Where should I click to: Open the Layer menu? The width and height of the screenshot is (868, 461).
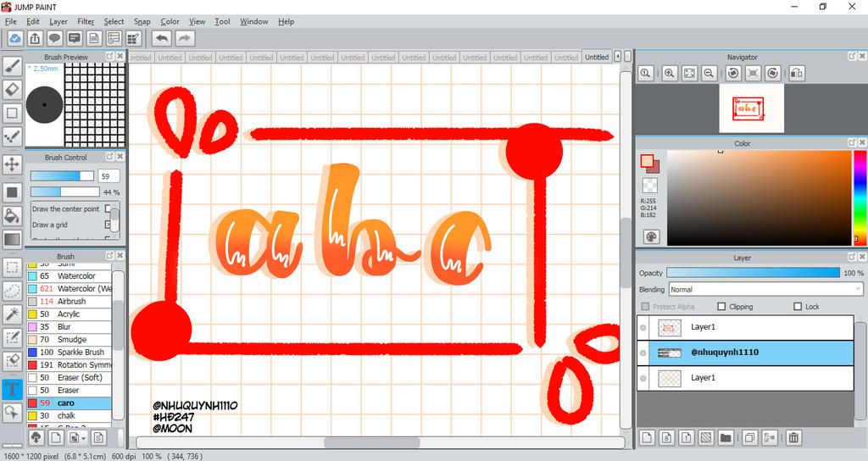point(58,21)
